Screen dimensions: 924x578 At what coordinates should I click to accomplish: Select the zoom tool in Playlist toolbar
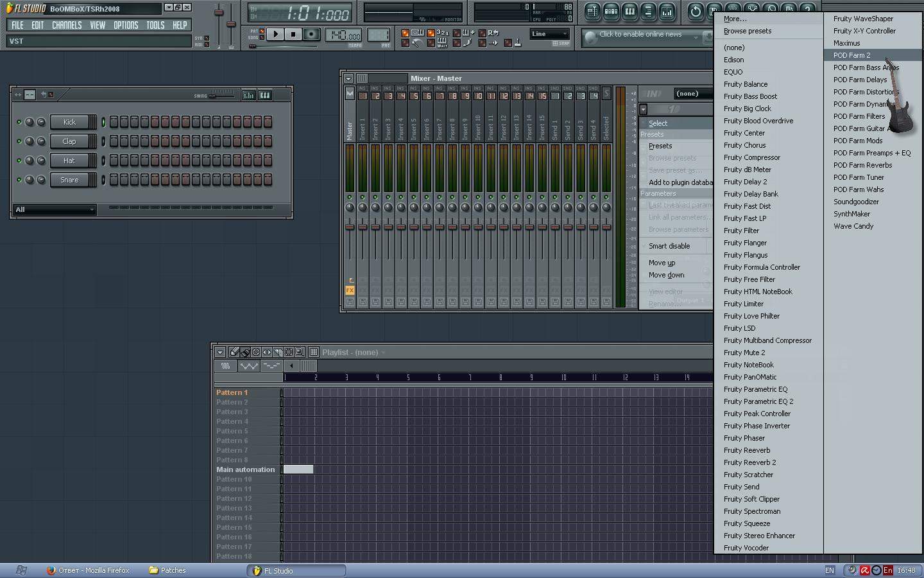(x=299, y=352)
